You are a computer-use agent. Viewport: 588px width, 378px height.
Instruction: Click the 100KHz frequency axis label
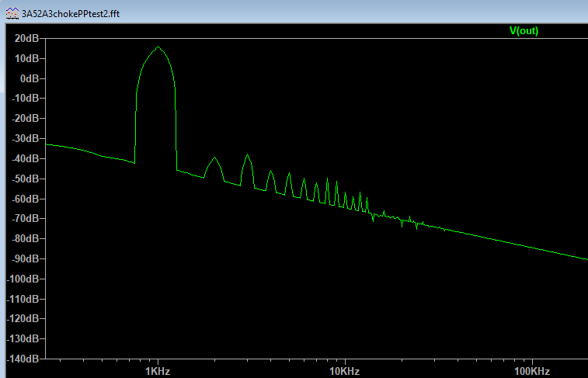pos(532,371)
